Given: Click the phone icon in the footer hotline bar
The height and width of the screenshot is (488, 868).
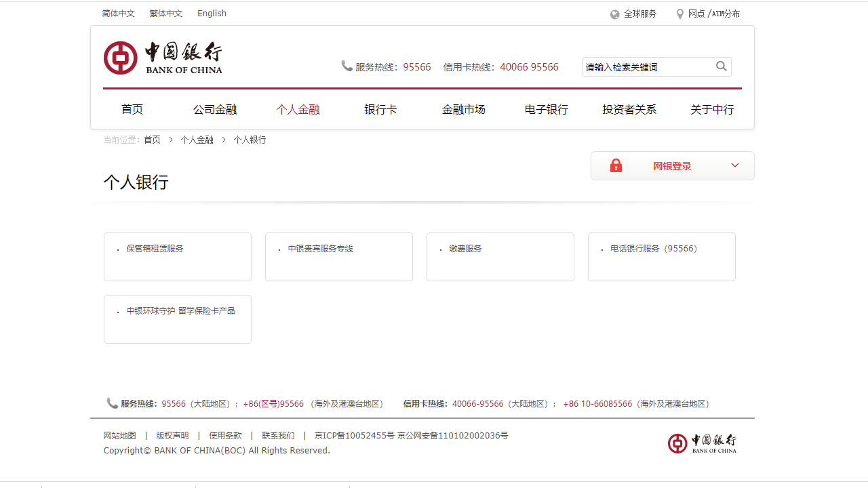Looking at the screenshot, I should (x=112, y=403).
